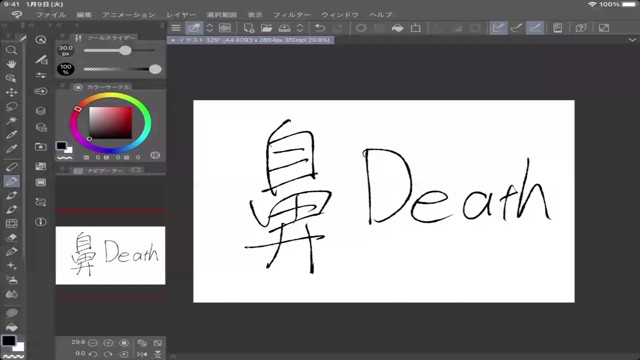Open the アニメーション menu
This screenshot has height=360, width=640.
tap(129, 15)
